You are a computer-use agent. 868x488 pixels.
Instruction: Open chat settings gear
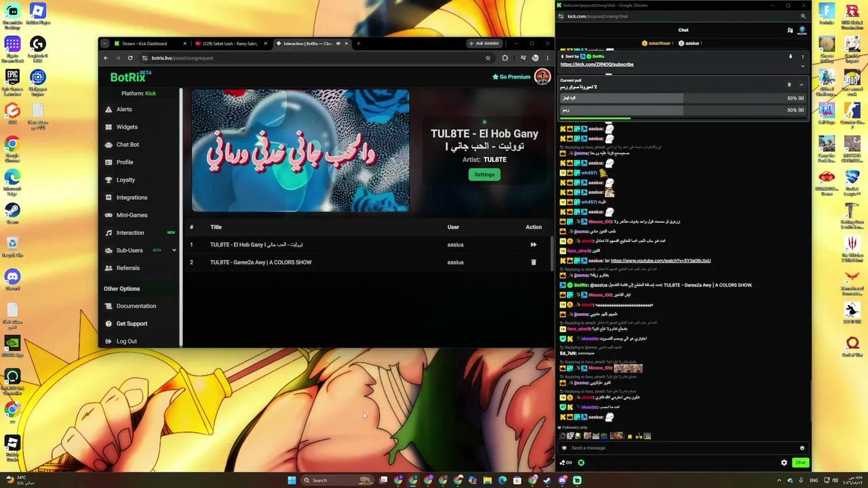click(x=784, y=463)
